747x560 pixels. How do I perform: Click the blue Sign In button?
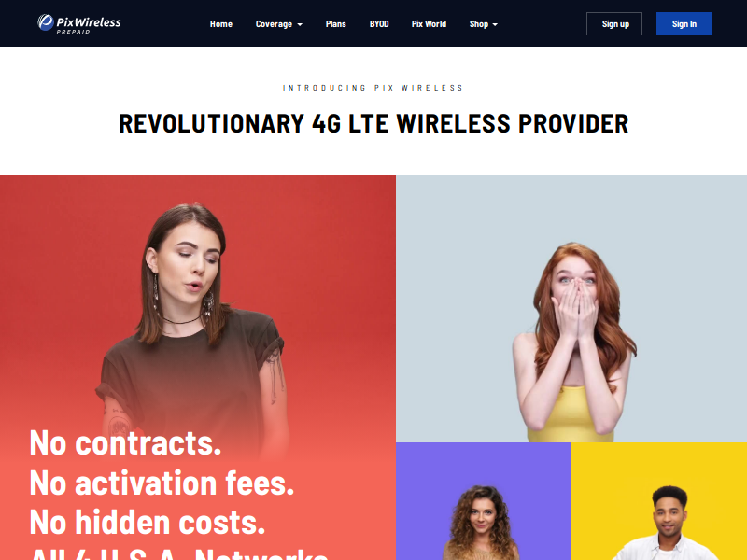pos(684,24)
